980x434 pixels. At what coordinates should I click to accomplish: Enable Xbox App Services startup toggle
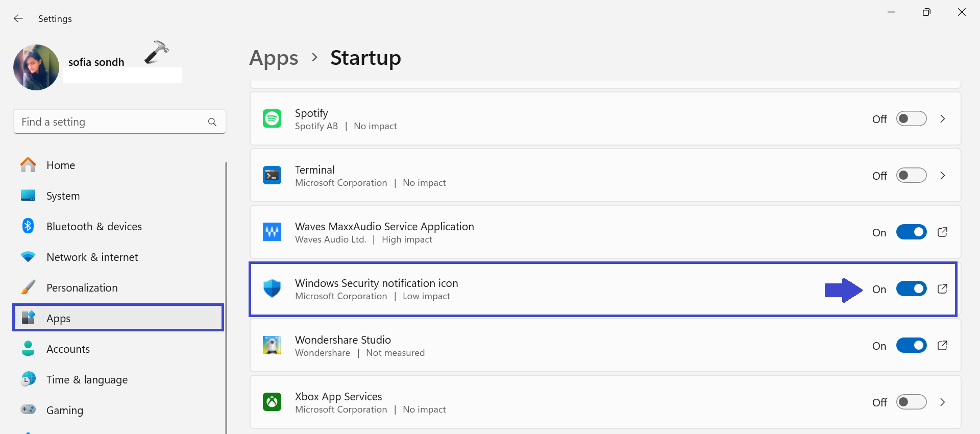[911, 402]
